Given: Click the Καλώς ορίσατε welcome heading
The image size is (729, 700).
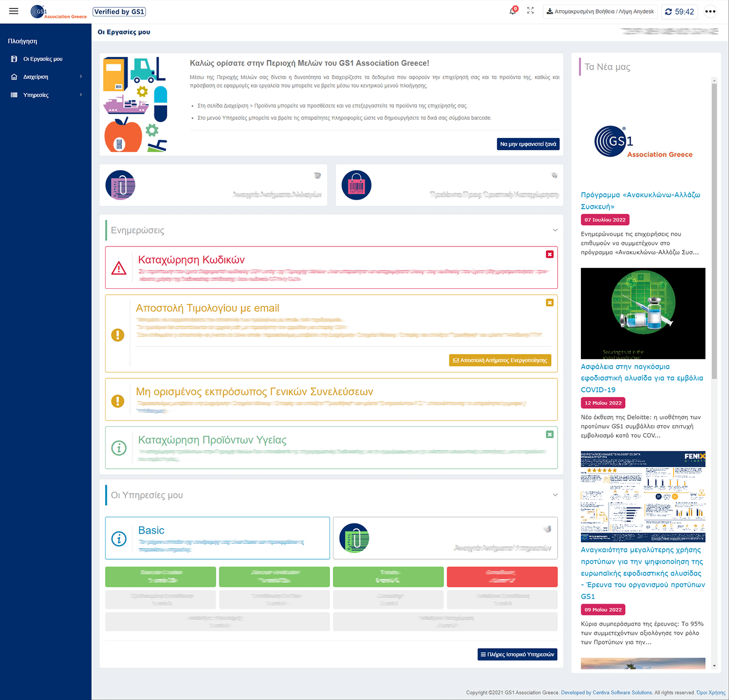Looking at the screenshot, I should pyautogui.click(x=310, y=63).
